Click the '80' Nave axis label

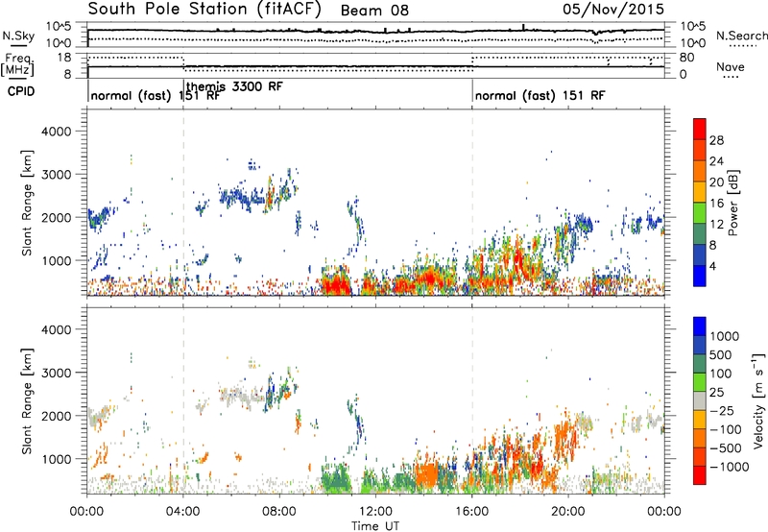point(686,58)
